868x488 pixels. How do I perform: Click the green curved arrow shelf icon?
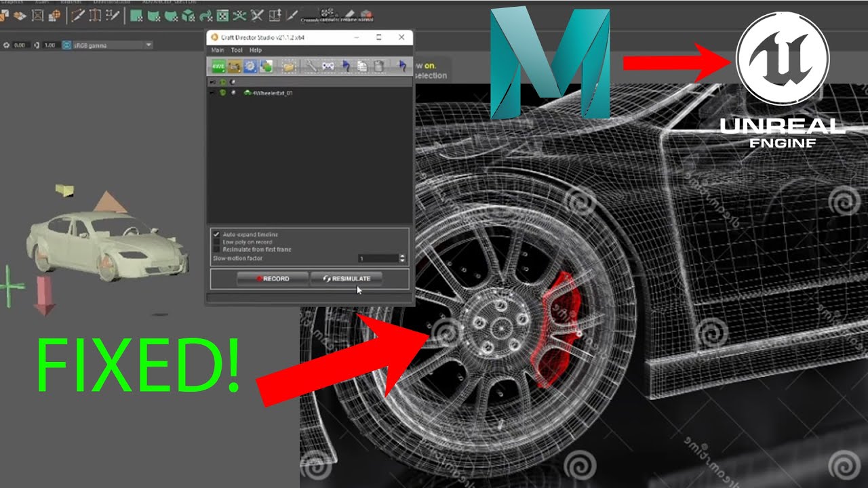click(205, 15)
